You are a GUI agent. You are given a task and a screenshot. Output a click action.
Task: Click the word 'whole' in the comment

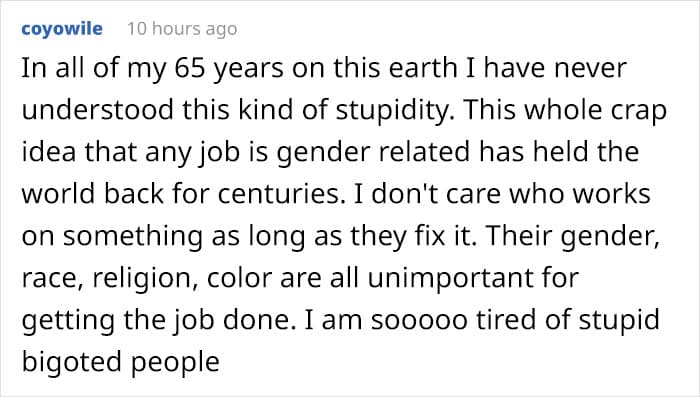click(561, 110)
